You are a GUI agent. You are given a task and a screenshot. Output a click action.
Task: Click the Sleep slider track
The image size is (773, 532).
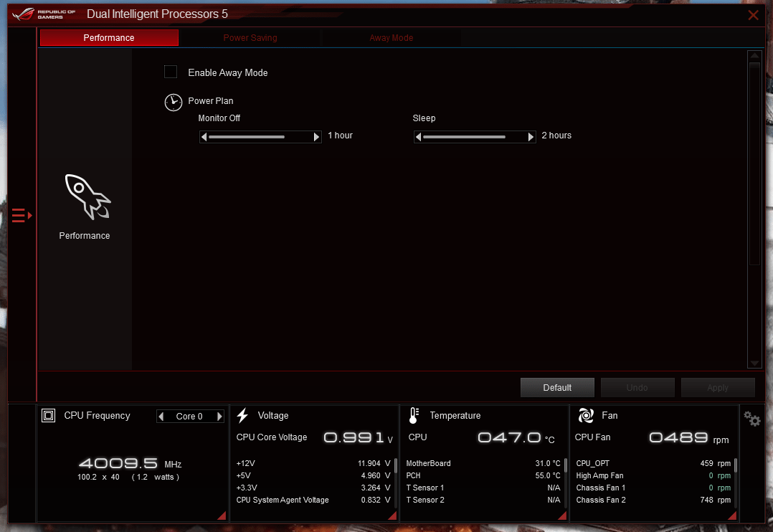point(474,137)
